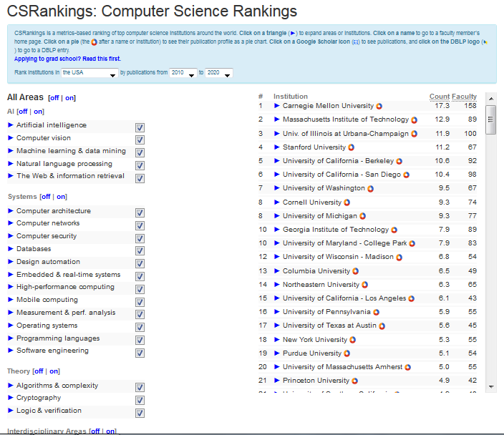Expand the Computer vision area triangle
Viewport: 504px width, 435px height.
[x=11, y=138]
